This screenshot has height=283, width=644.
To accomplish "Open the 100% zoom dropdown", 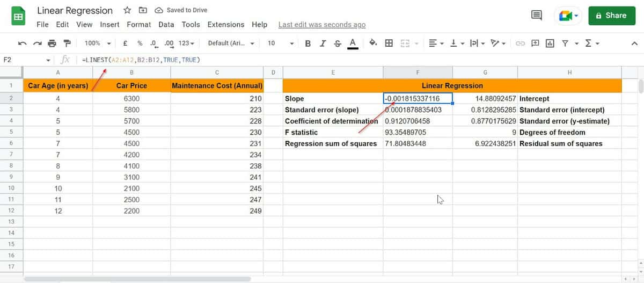I will coord(98,43).
